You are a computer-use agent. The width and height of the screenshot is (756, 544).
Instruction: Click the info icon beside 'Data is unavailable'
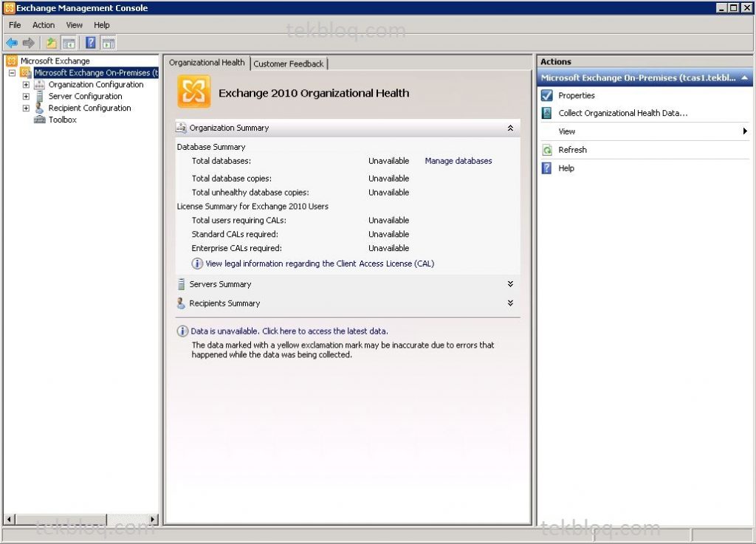182,331
